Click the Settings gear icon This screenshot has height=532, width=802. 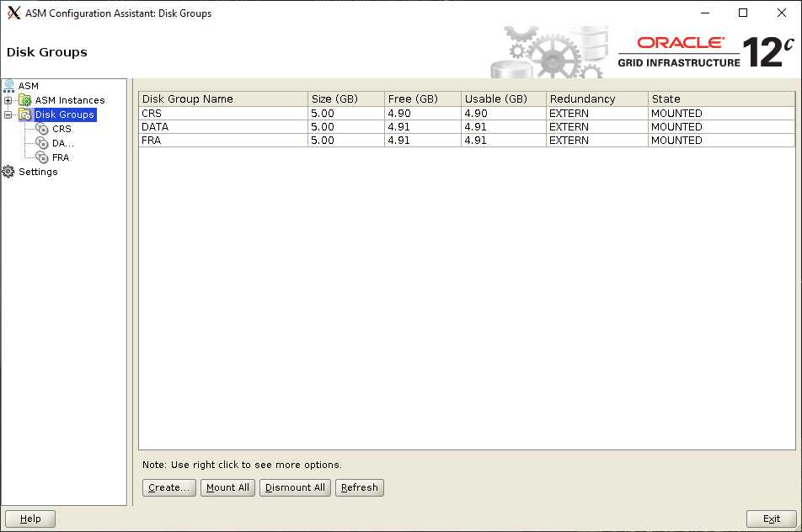tap(8, 172)
